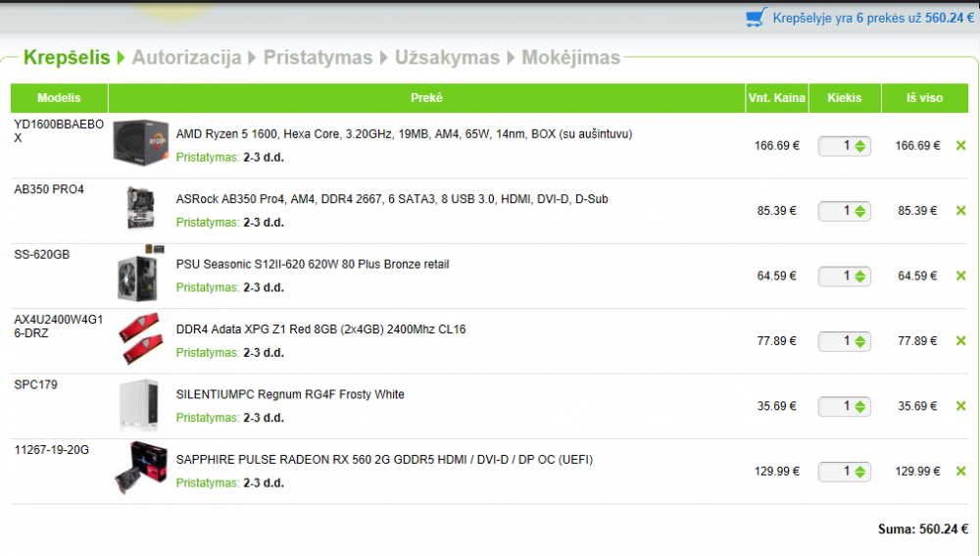This screenshot has height=556, width=980.
Task: Open Seasonic PSU product thumbnail
Action: (140, 274)
